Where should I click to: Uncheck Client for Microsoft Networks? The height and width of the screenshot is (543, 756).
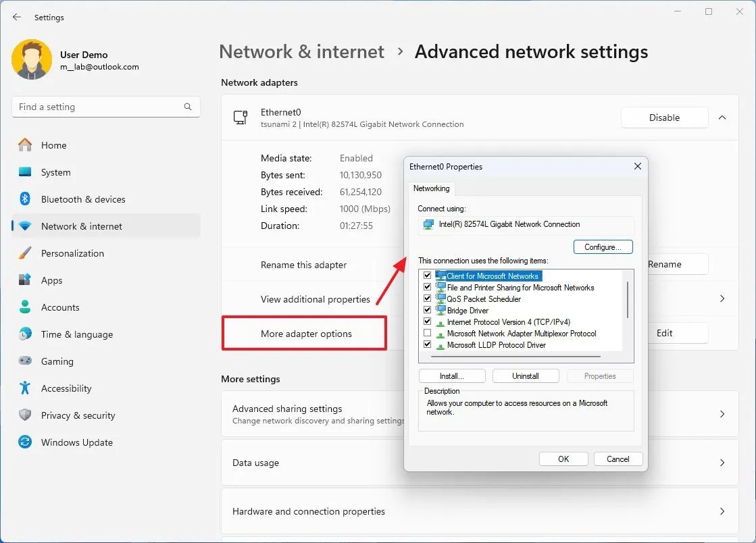click(x=427, y=276)
